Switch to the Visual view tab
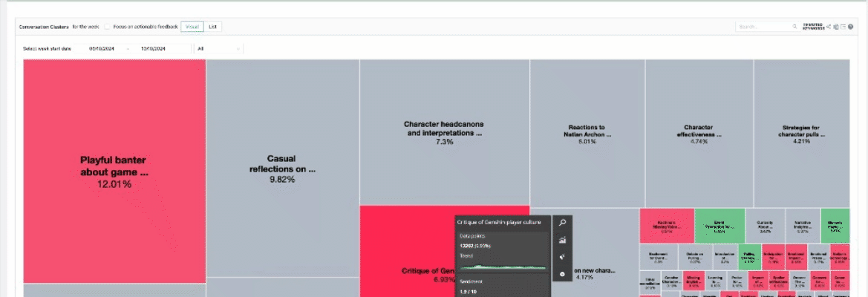Viewport: 868px width, 297px height. (192, 27)
